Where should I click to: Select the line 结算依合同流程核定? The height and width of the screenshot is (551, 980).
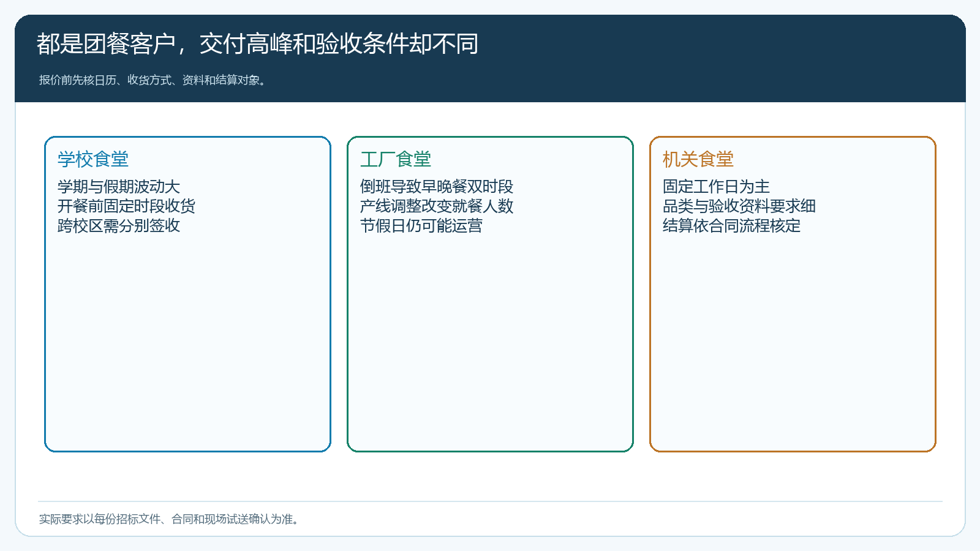click(731, 226)
